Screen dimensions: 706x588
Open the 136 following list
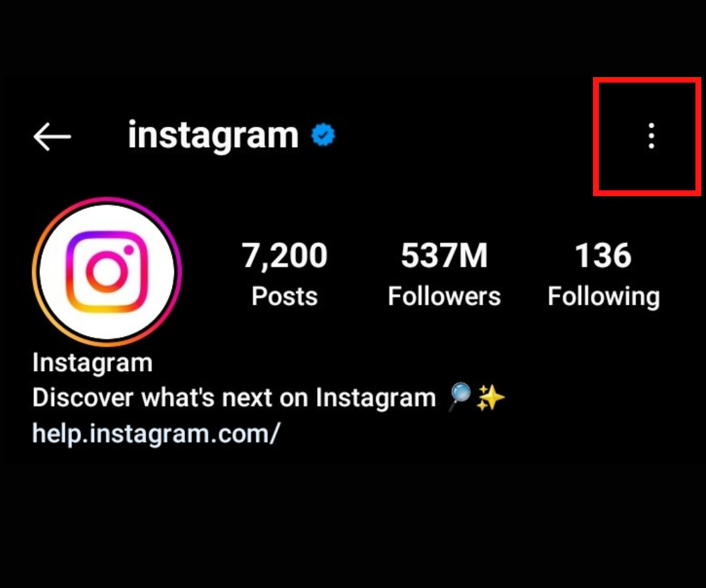point(604,274)
